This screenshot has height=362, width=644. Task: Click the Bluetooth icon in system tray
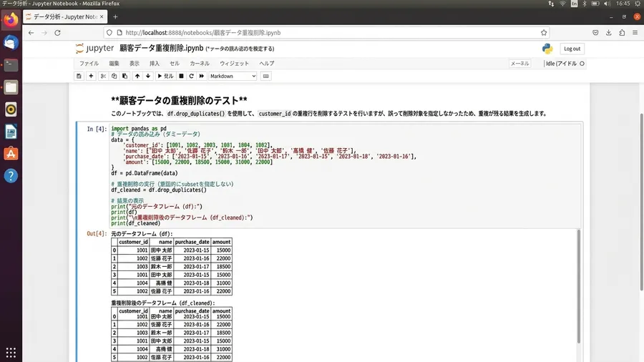pos(585,4)
